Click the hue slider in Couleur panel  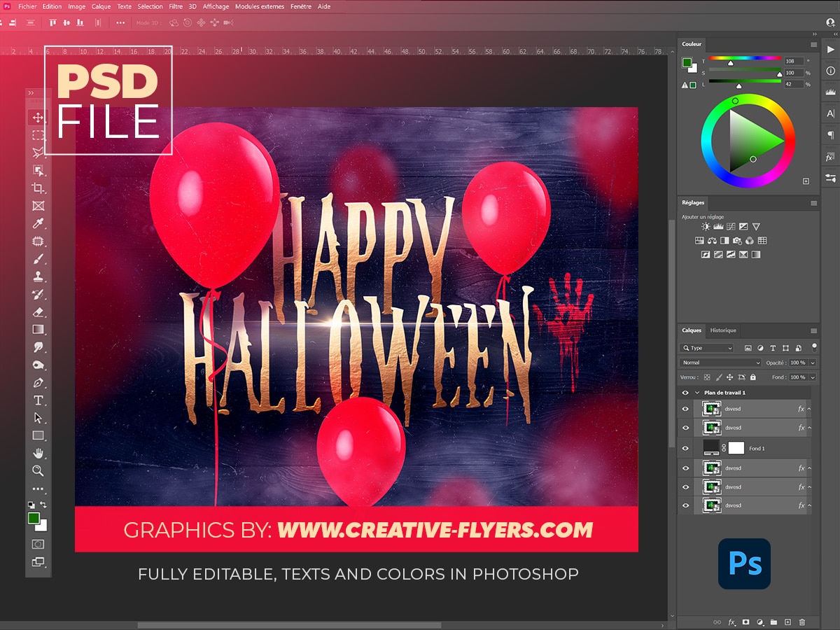[x=745, y=59]
